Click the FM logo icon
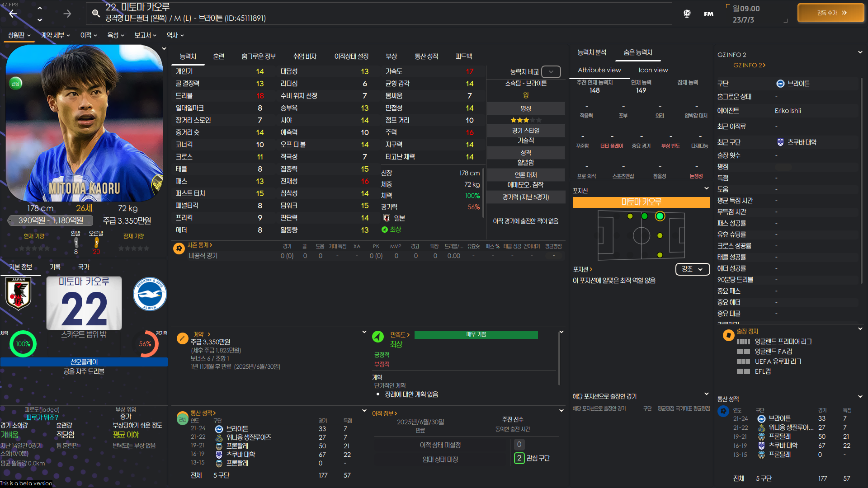The height and width of the screenshot is (488, 868). (x=708, y=14)
